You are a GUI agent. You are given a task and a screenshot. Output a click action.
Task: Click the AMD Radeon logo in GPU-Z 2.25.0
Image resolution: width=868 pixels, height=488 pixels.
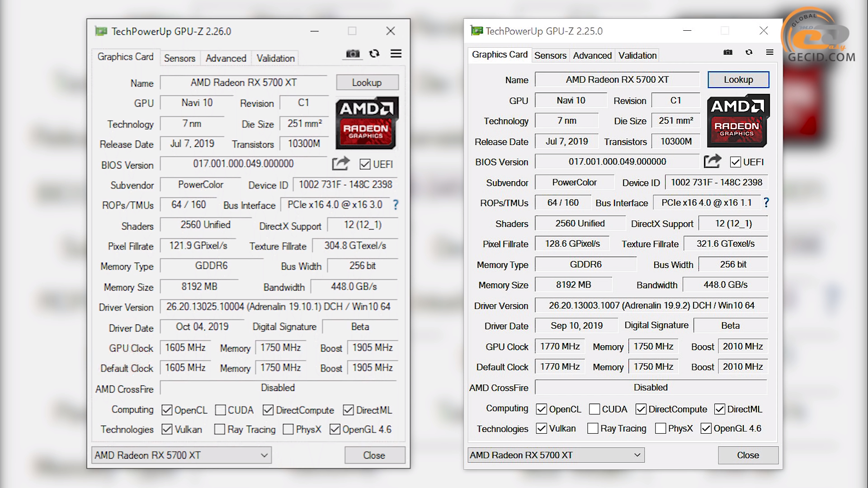738,121
